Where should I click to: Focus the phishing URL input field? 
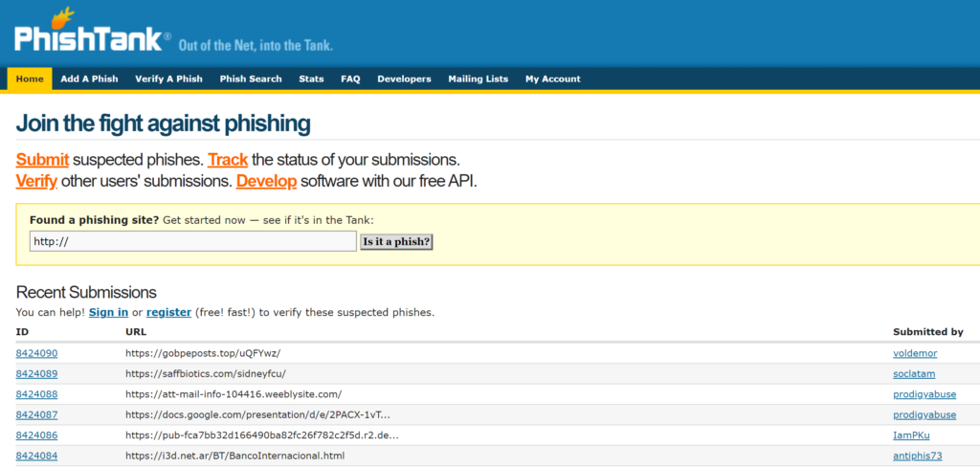pos(193,241)
